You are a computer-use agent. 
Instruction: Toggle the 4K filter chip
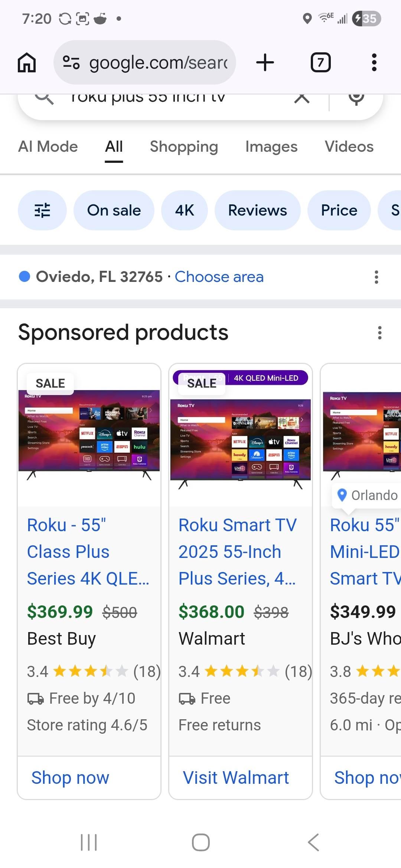tap(184, 210)
